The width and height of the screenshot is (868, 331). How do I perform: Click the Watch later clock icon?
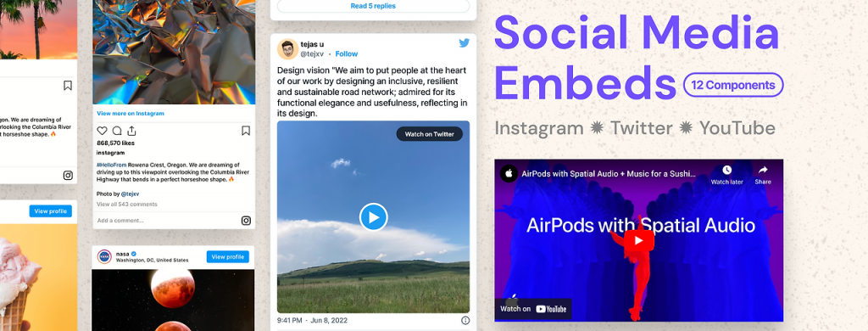click(726, 171)
